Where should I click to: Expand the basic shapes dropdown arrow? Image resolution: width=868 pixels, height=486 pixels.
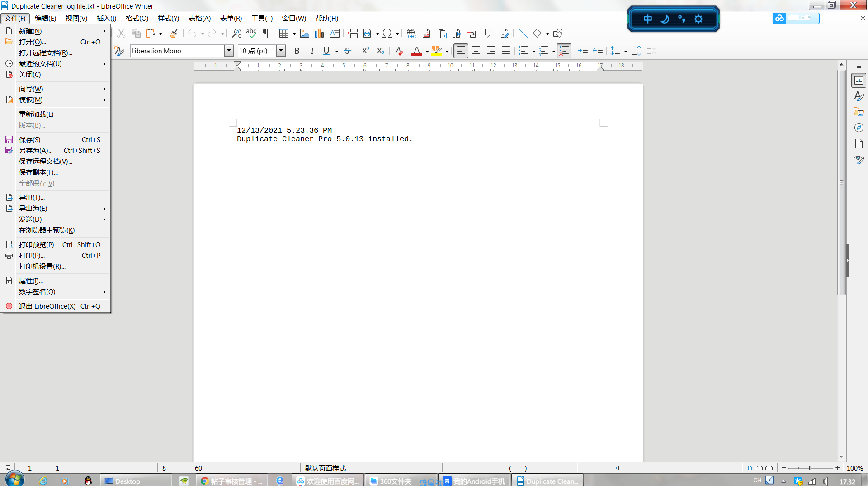click(547, 33)
